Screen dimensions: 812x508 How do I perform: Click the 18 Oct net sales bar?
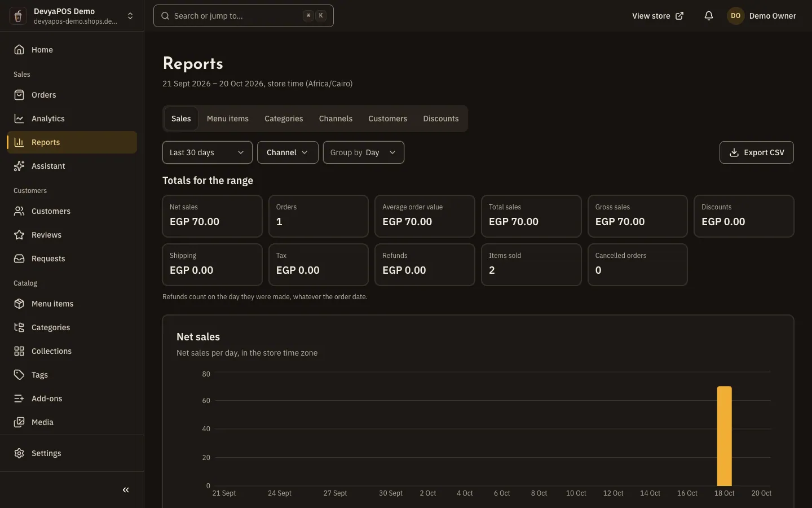coord(725,436)
